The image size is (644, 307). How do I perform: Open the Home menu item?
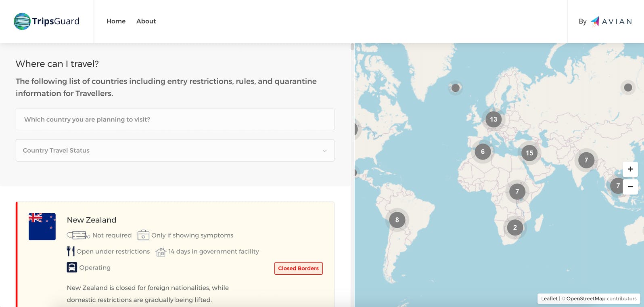click(x=116, y=21)
